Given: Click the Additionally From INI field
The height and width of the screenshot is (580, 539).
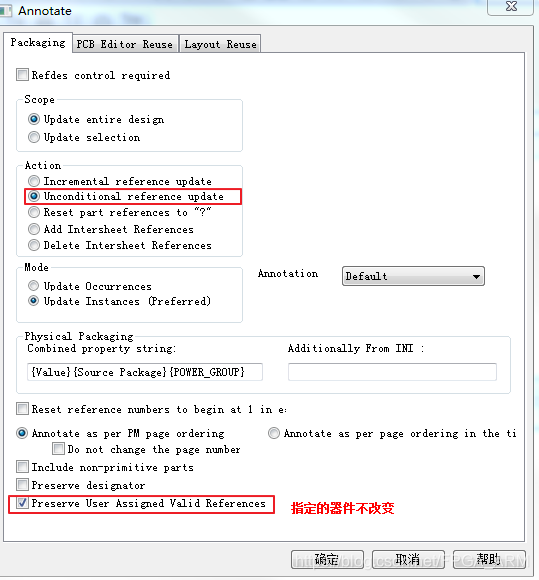Looking at the screenshot, I should point(392,372).
